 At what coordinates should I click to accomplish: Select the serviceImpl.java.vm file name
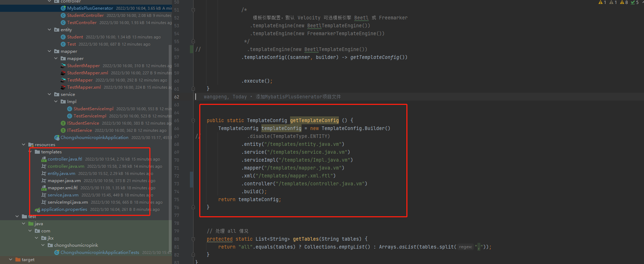pyautogui.click(x=68, y=202)
